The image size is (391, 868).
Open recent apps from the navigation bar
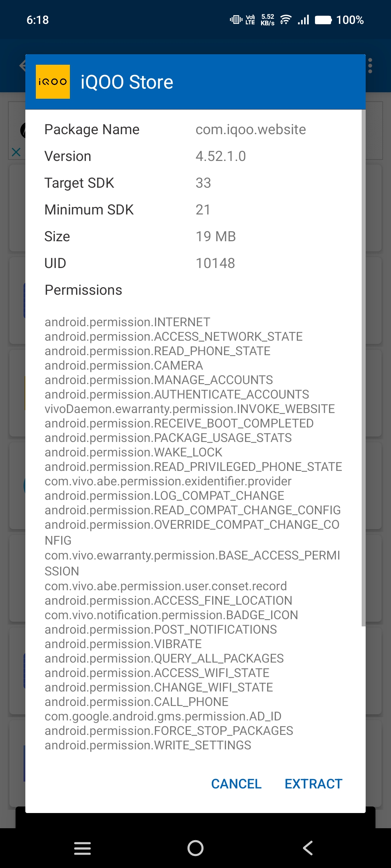point(83,848)
